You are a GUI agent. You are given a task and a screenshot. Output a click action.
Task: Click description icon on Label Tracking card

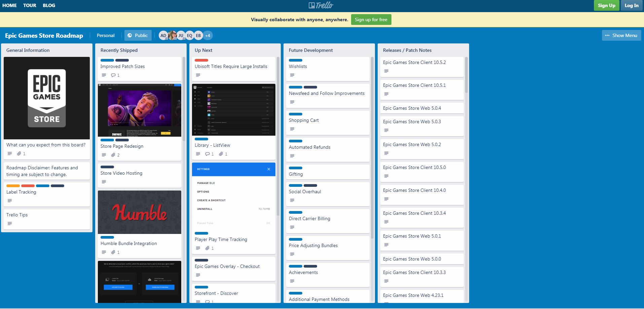tap(10, 201)
